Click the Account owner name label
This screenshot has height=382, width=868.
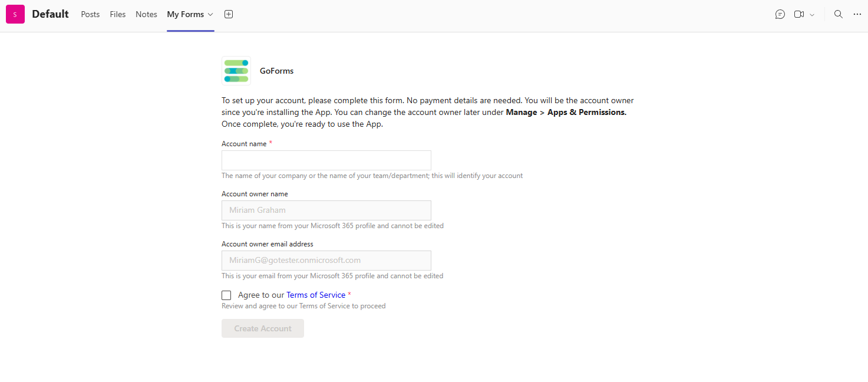[x=255, y=194]
